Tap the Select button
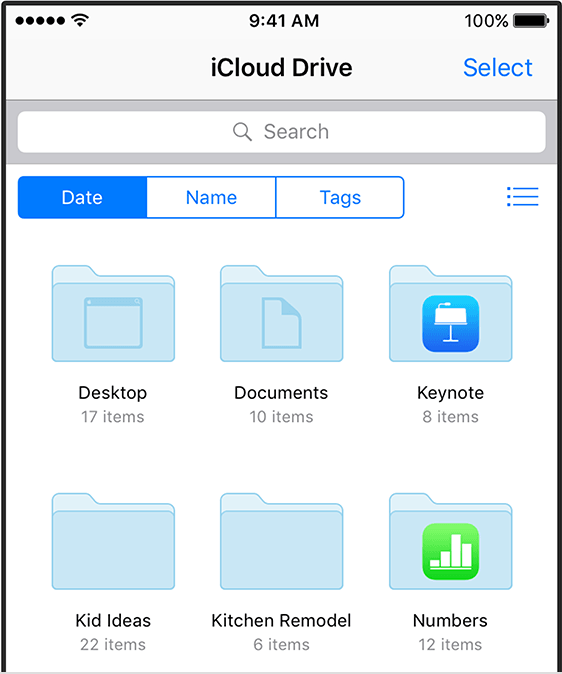The width and height of the screenshot is (562, 674). click(x=498, y=67)
